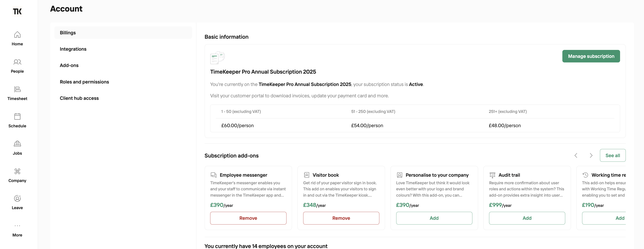Open the Leave sidebar icon
The image size is (644, 249).
click(x=17, y=198)
